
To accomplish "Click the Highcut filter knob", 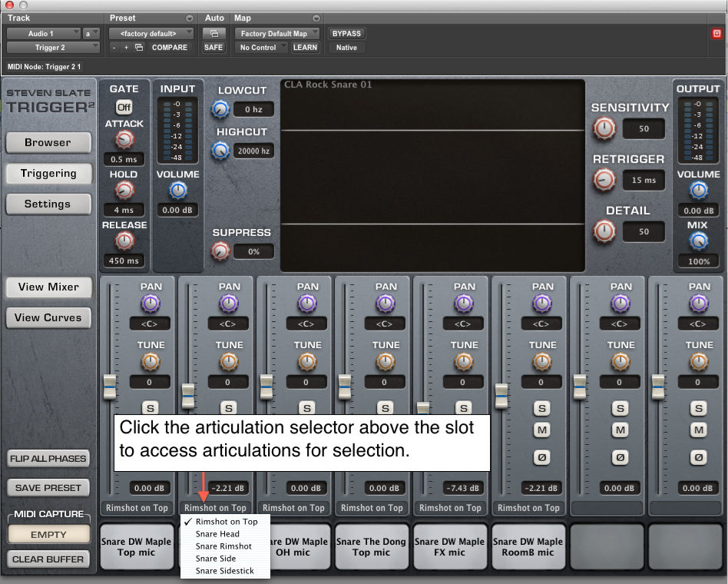I will coord(220,151).
